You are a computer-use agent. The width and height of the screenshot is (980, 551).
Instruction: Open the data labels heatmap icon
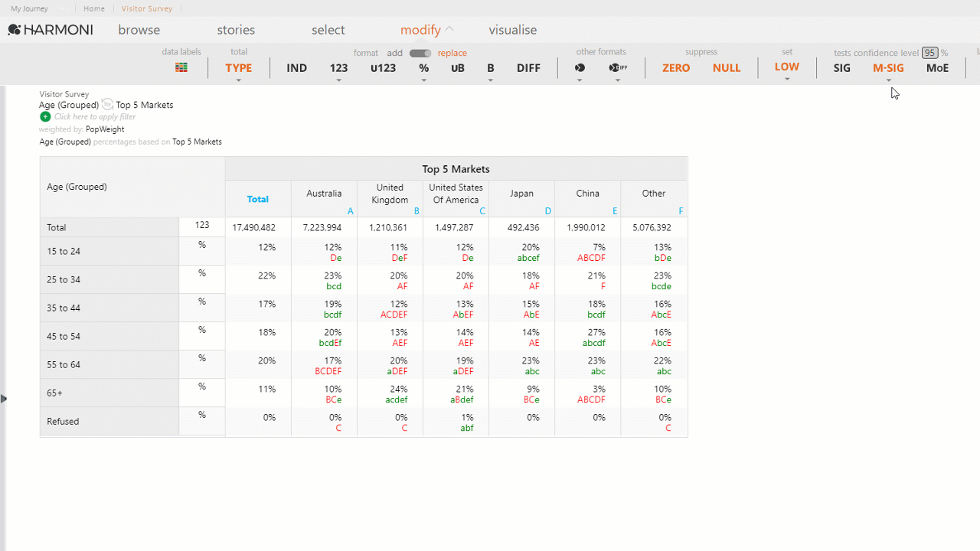pyautogui.click(x=181, y=67)
